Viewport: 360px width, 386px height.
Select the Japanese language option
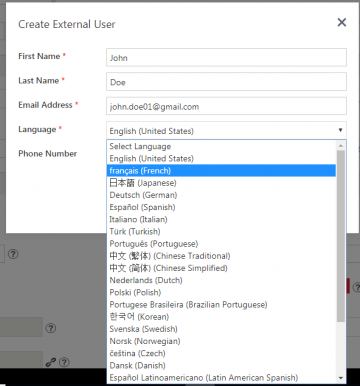pos(221,183)
